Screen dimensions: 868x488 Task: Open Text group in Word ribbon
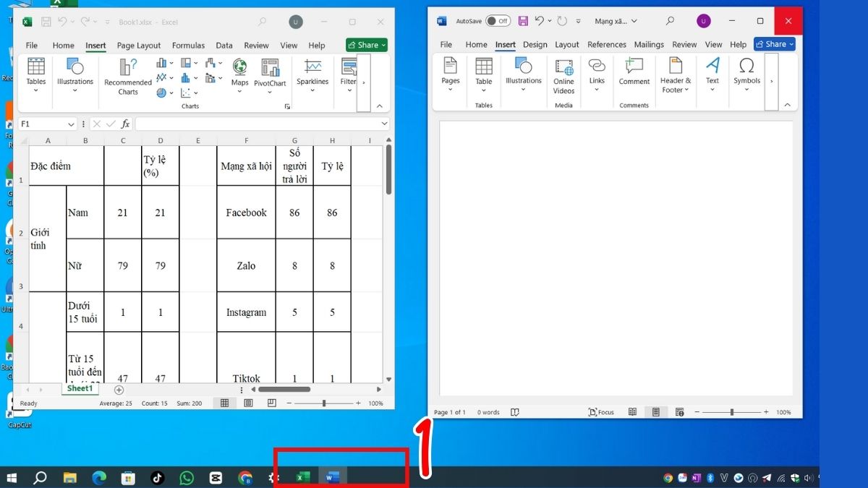[712, 75]
